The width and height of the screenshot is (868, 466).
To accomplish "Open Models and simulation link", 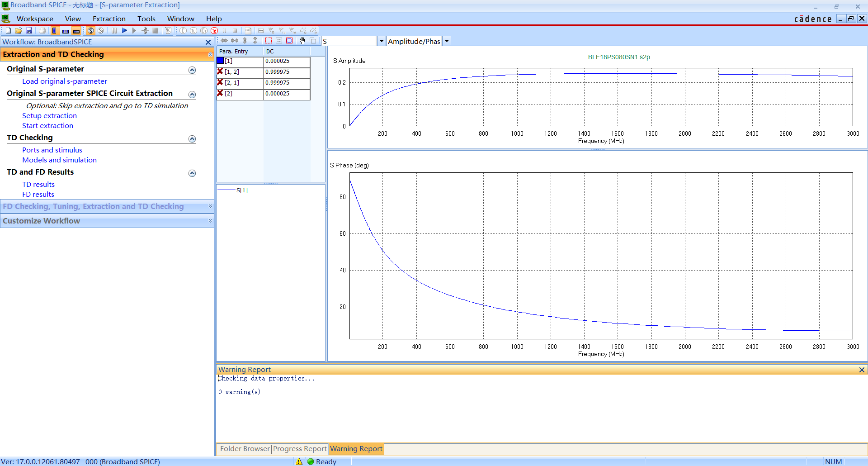I will [x=60, y=160].
